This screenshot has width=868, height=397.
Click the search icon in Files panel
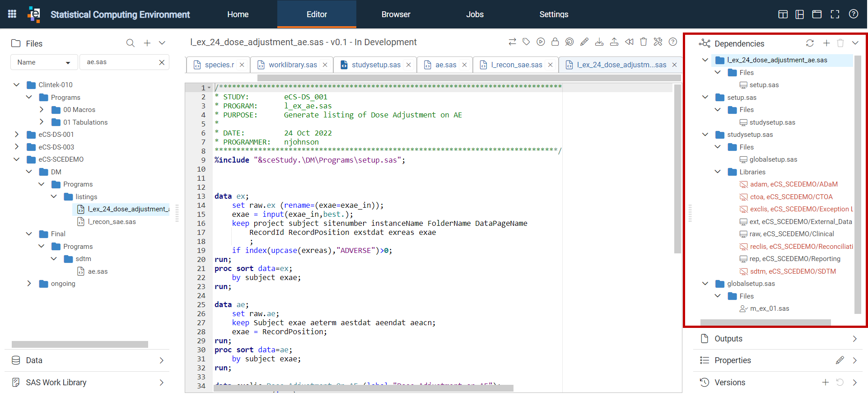(x=131, y=43)
